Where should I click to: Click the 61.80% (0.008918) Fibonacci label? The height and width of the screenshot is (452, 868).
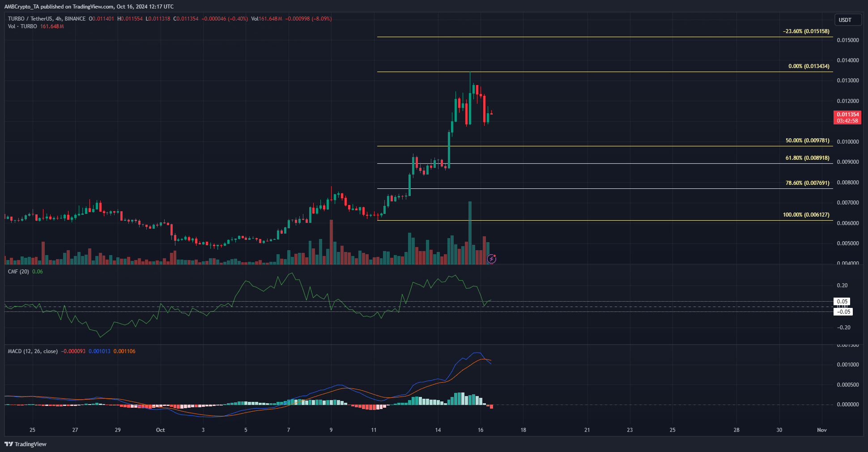coord(808,158)
